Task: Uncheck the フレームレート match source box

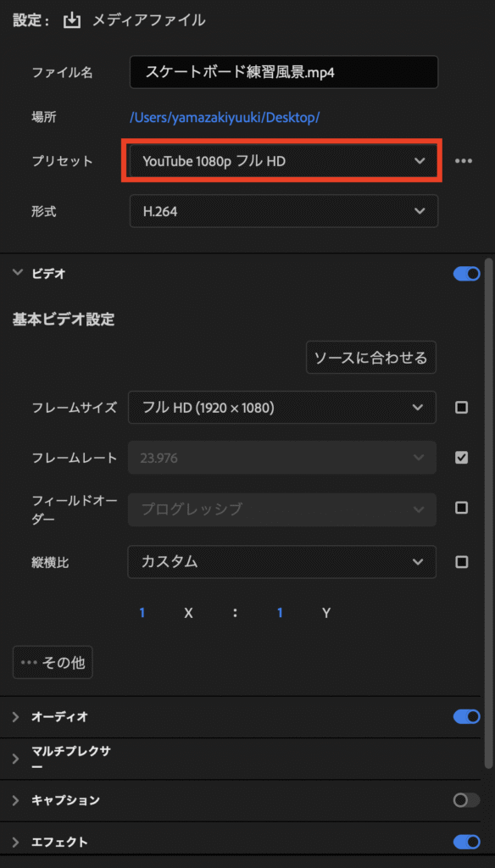Action: click(x=461, y=458)
